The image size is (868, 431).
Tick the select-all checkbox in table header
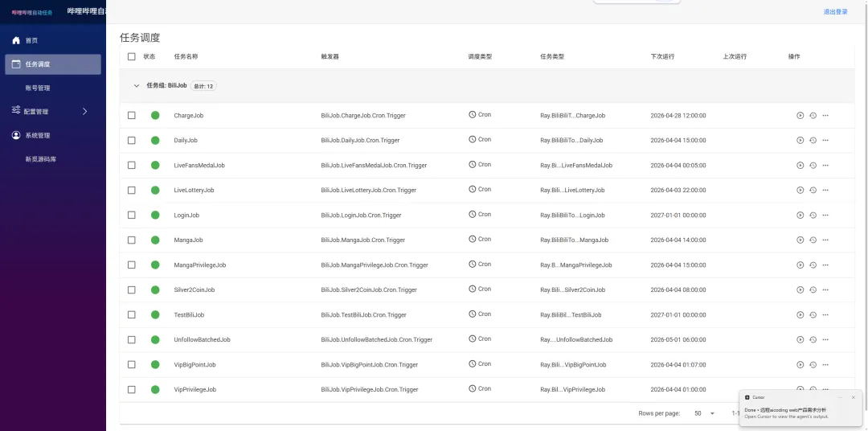pos(132,57)
